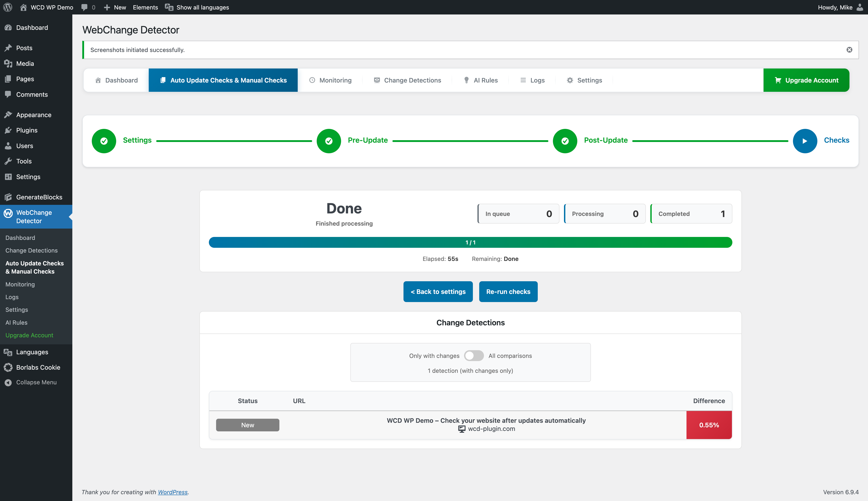Viewport: 868px width, 501px height.
Task: Open AI Rules in sidebar submenu
Action: (x=17, y=322)
